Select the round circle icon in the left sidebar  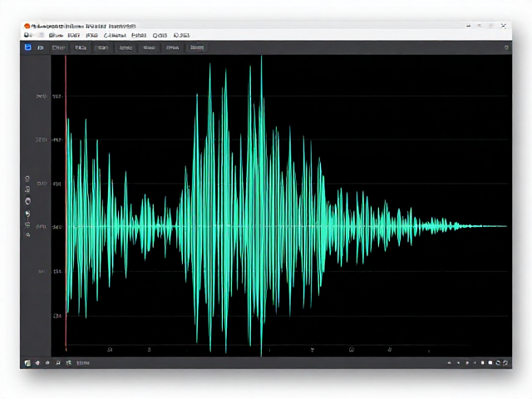coord(27,201)
